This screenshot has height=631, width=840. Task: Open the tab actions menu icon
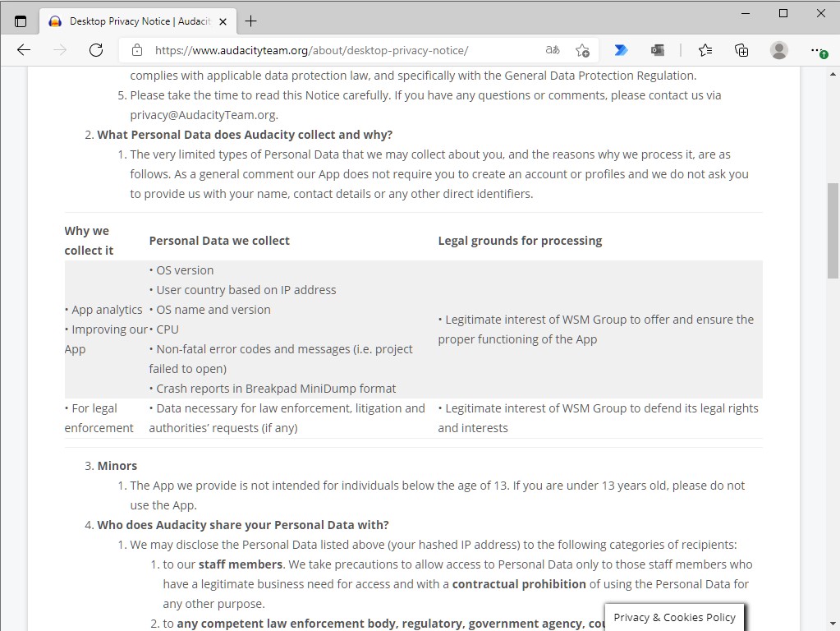coord(21,21)
